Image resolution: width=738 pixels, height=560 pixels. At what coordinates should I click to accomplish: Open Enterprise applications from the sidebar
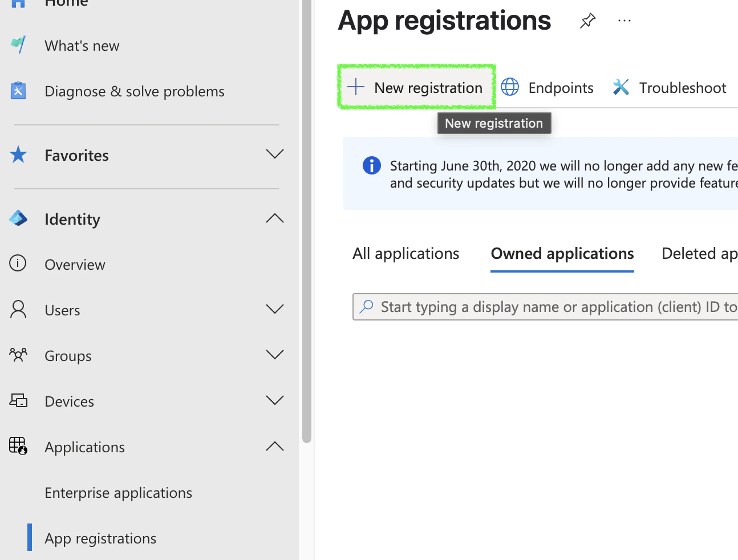tap(118, 492)
